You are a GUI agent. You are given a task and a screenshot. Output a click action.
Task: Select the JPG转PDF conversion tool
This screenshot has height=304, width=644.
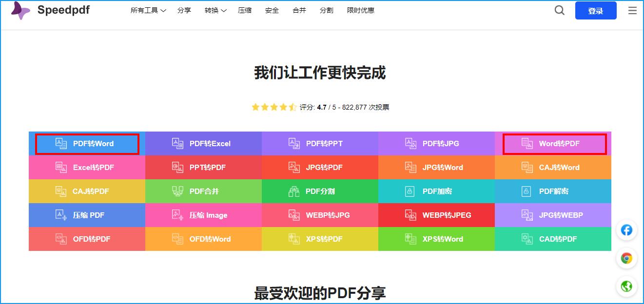320,167
